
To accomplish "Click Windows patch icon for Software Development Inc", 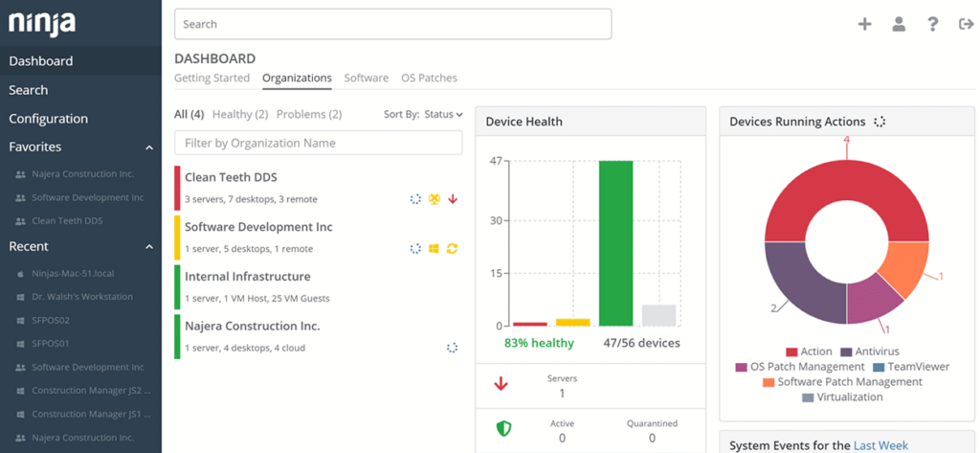I will coord(434,249).
